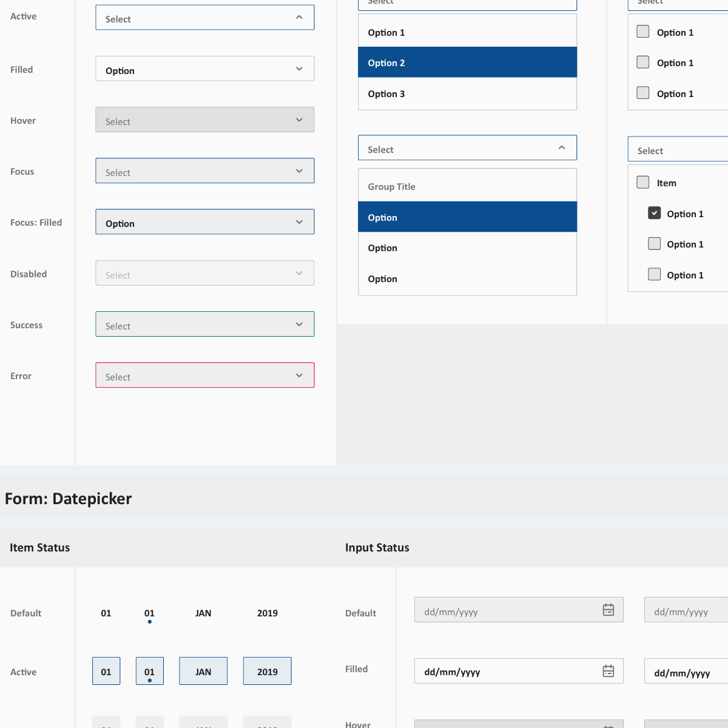Click up chevron above the Group Title list

pos(562,148)
